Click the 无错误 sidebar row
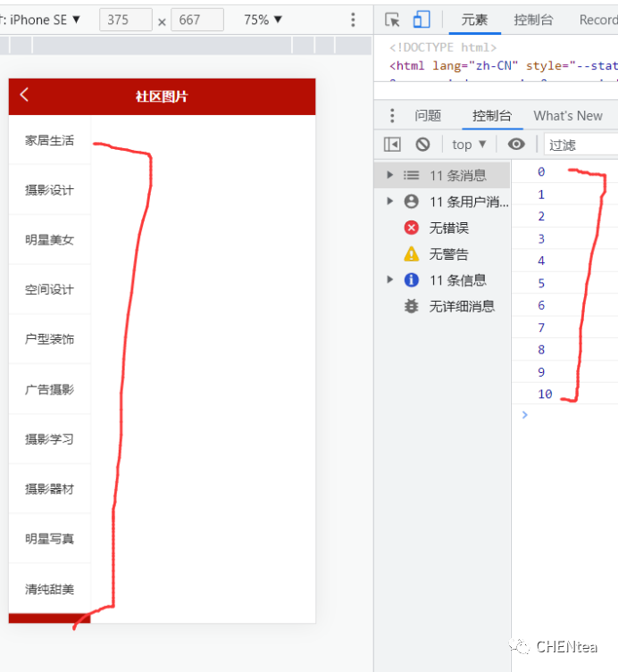This screenshot has height=672, width=618. [442, 228]
